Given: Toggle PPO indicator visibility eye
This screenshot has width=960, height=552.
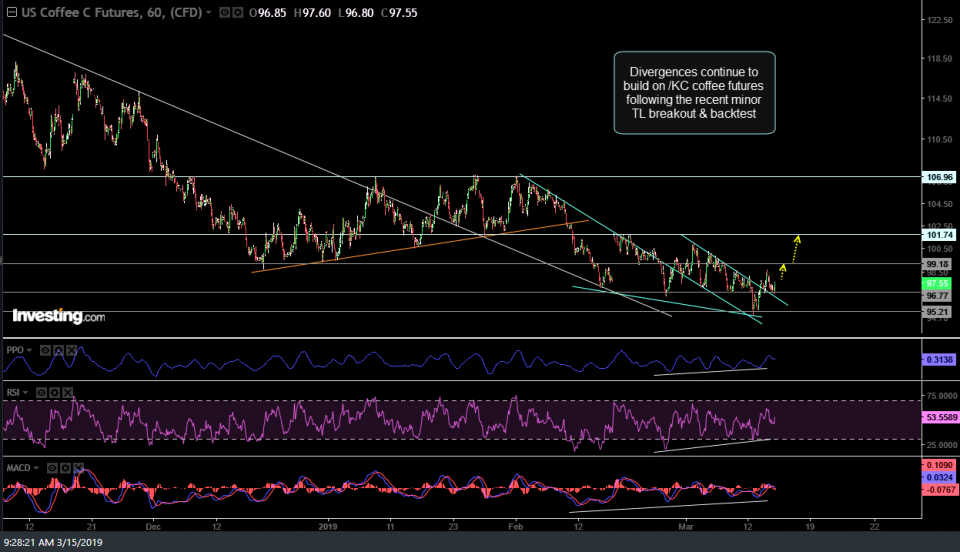Looking at the screenshot, I should click(43, 350).
